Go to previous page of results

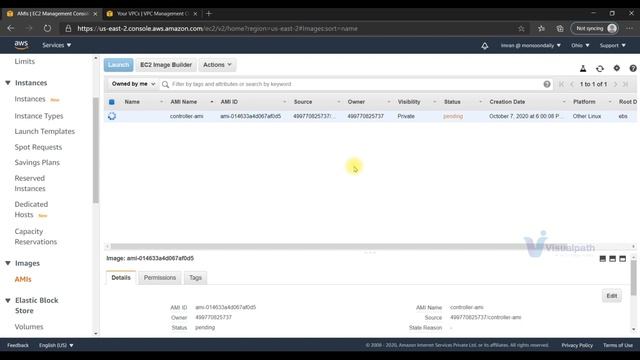[572, 84]
